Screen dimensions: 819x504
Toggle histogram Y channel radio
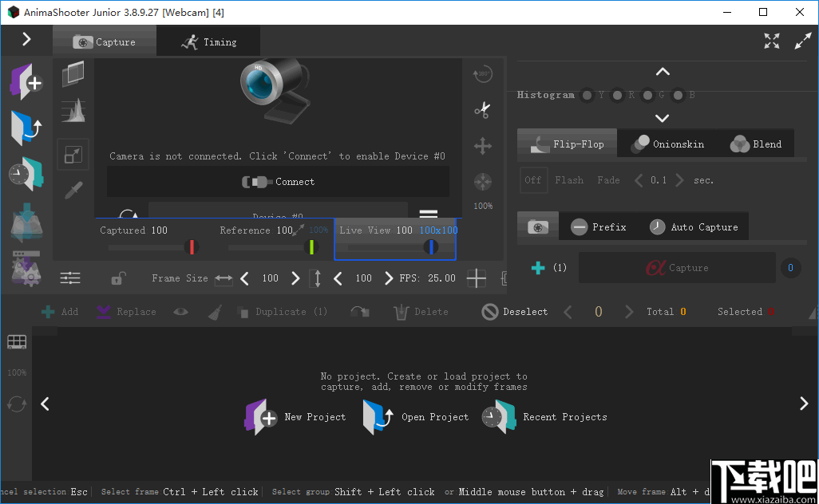pos(587,95)
